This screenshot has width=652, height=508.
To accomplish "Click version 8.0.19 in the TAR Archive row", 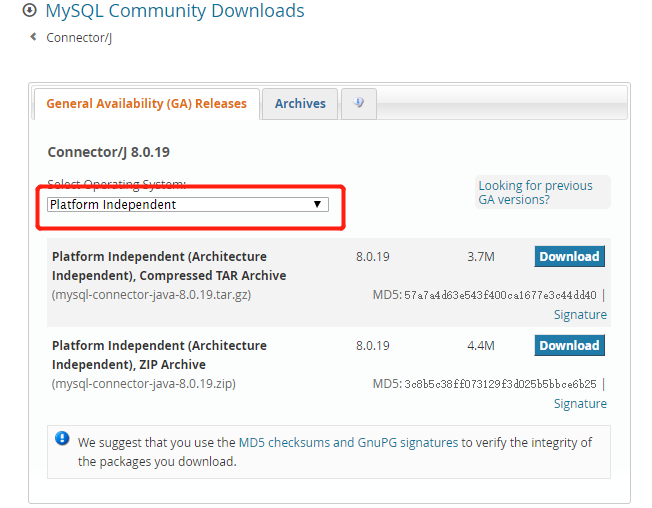I will 373,256.
